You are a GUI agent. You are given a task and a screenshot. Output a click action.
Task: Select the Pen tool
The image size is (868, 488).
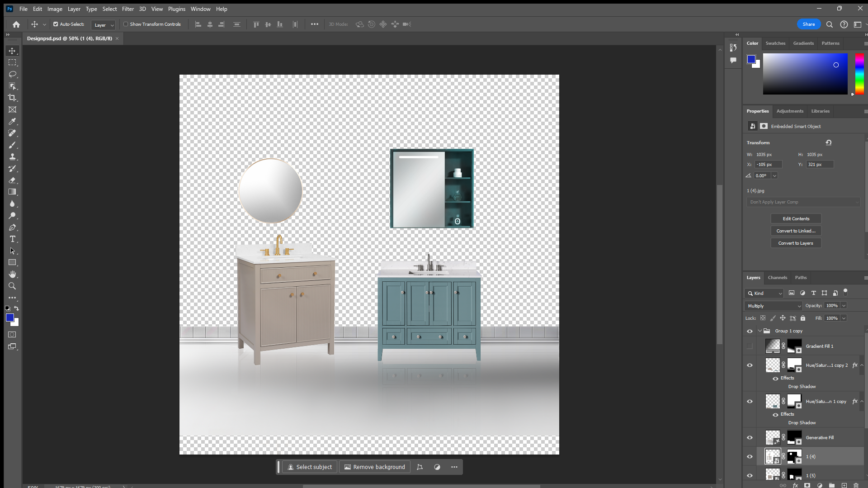[x=12, y=227]
